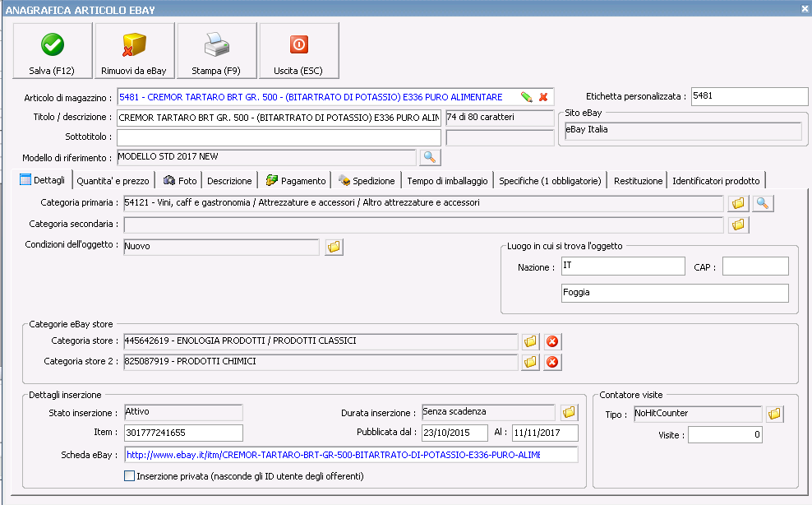The image size is (812, 505).
Task: Click Item number field 301777241655
Action: pos(183,433)
